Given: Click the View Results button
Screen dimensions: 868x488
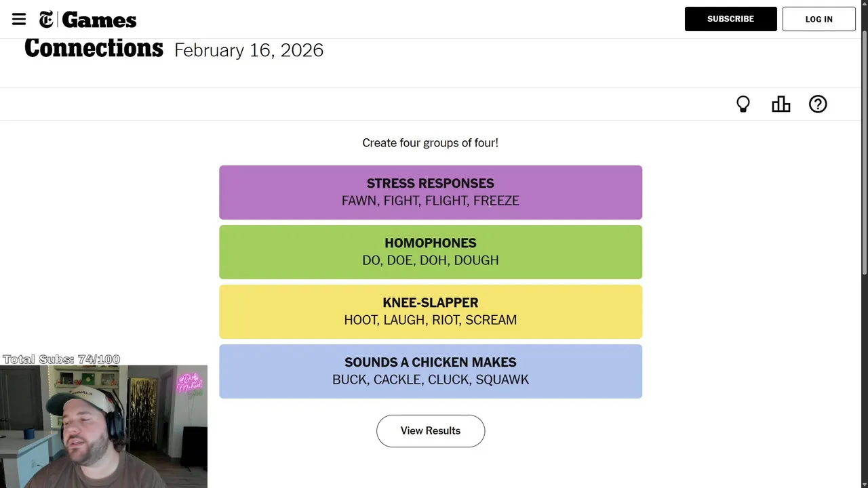Looking at the screenshot, I should (x=431, y=431).
